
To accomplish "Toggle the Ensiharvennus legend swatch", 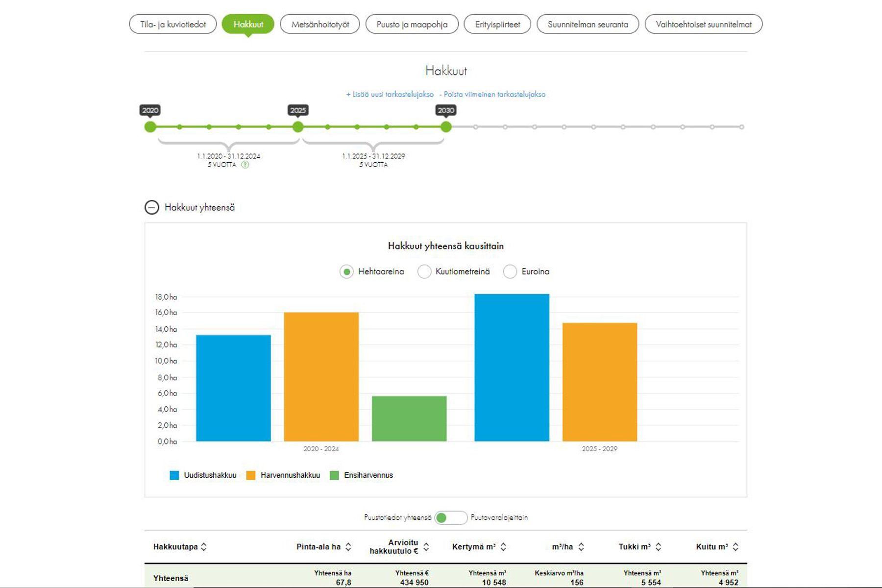I will (335, 475).
